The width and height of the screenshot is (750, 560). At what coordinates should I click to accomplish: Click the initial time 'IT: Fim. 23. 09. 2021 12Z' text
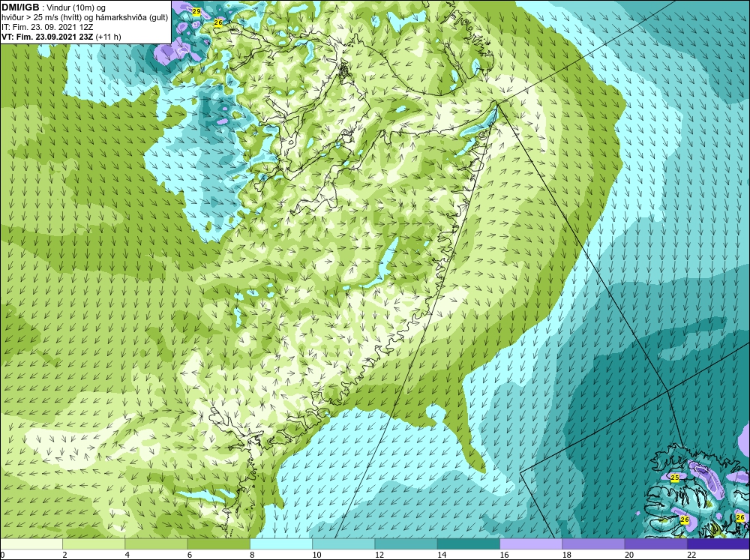(47, 27)
